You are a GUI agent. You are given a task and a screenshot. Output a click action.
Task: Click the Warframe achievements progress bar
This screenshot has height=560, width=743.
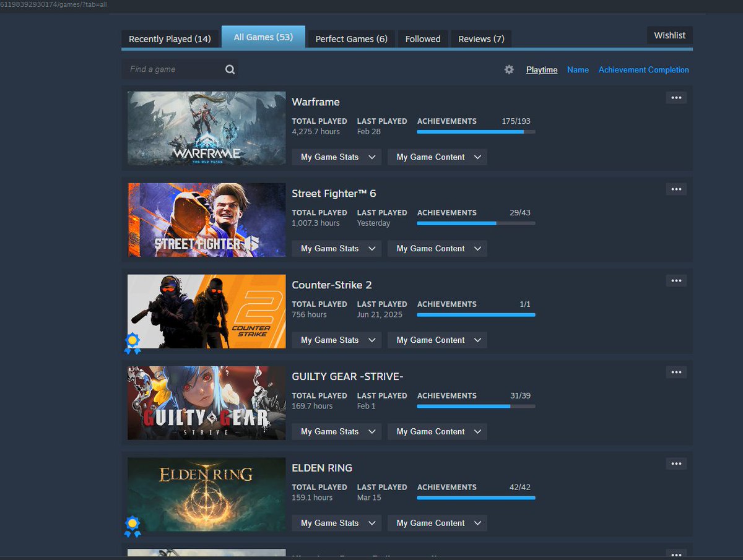click(x=476, y=132)
